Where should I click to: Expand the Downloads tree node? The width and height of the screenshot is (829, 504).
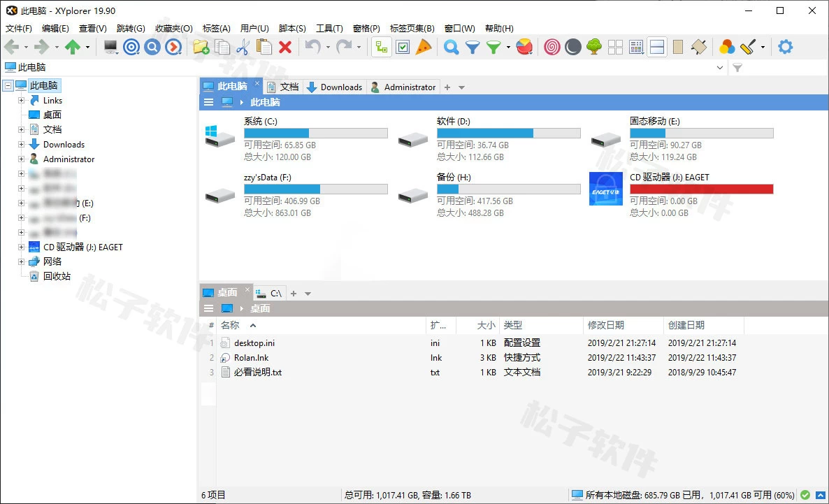coord(21,145)
